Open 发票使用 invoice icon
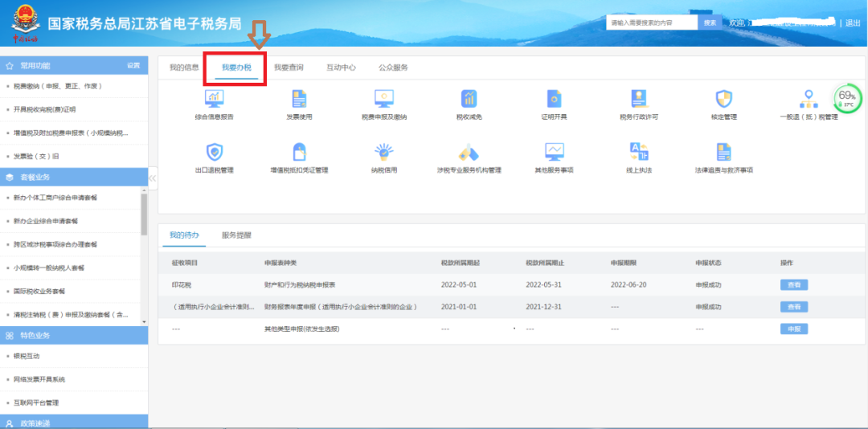868x429 pixels. point(299,99)
